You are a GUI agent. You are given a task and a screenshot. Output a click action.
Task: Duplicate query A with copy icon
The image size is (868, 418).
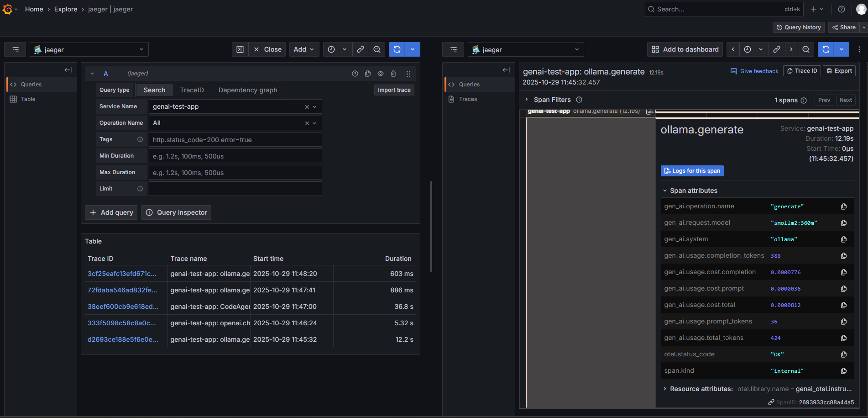tap(368, 74)
